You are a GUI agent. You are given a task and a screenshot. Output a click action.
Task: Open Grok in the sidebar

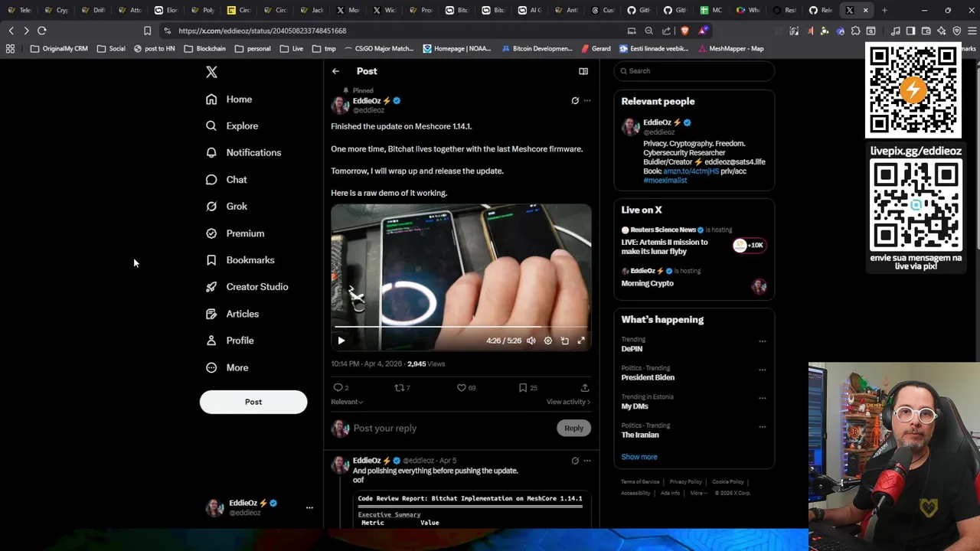click(x=227, y=207)
